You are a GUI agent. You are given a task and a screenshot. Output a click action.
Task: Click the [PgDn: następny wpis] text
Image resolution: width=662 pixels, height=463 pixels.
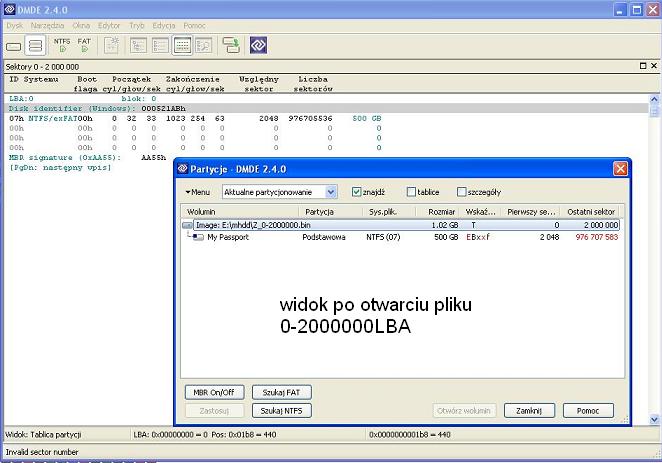[x=60, y=168]
